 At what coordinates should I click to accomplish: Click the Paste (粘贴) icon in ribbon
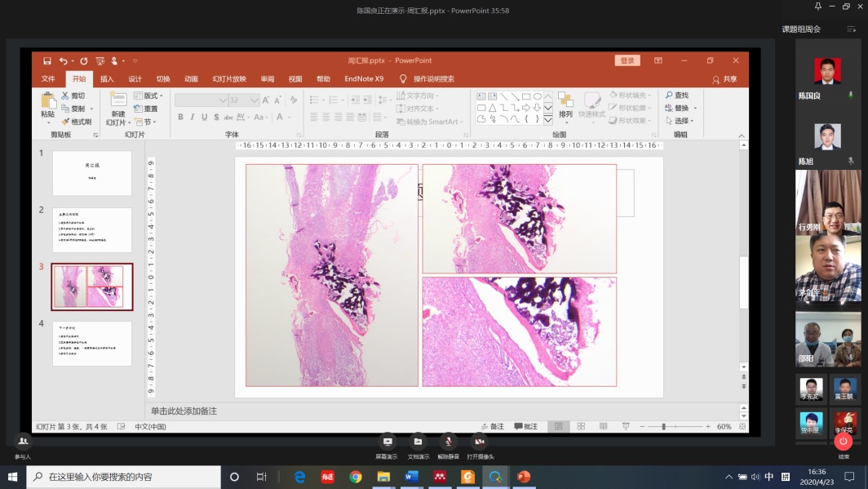(x=48, y=100)
